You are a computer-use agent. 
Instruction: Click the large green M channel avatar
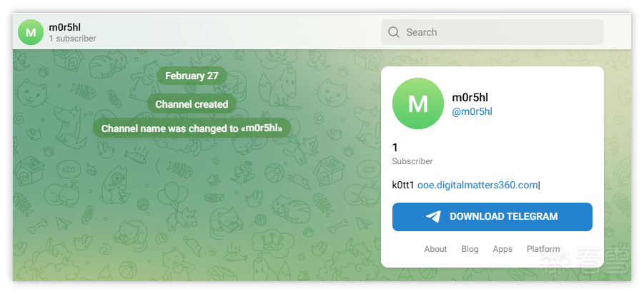click(x=418, y=104)
